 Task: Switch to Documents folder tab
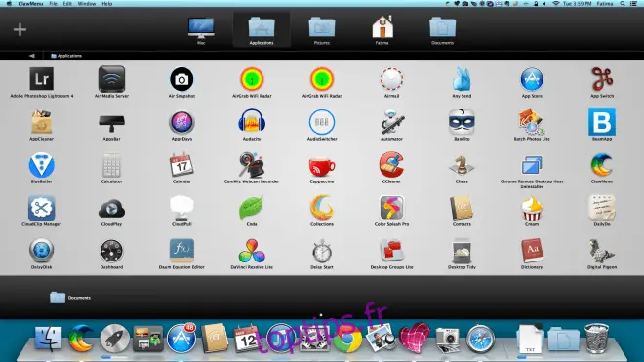[x=442, y=30]
